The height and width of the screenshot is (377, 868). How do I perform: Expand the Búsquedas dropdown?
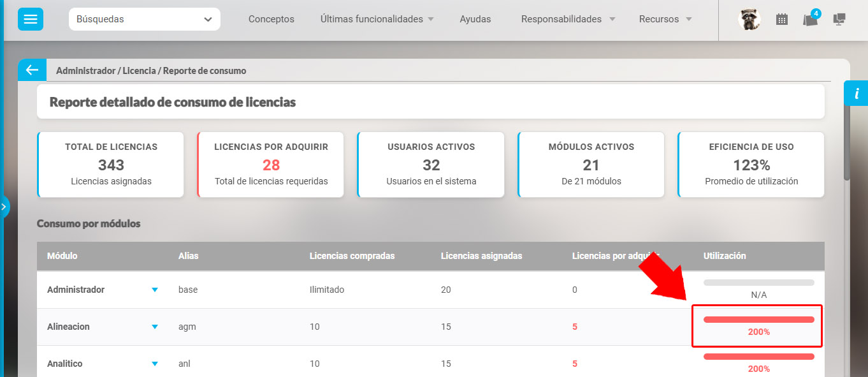point(144,19)
